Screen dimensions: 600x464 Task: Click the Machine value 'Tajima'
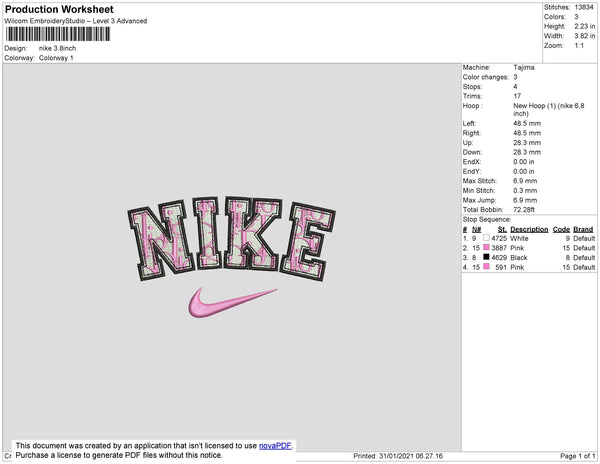[524, 67]
